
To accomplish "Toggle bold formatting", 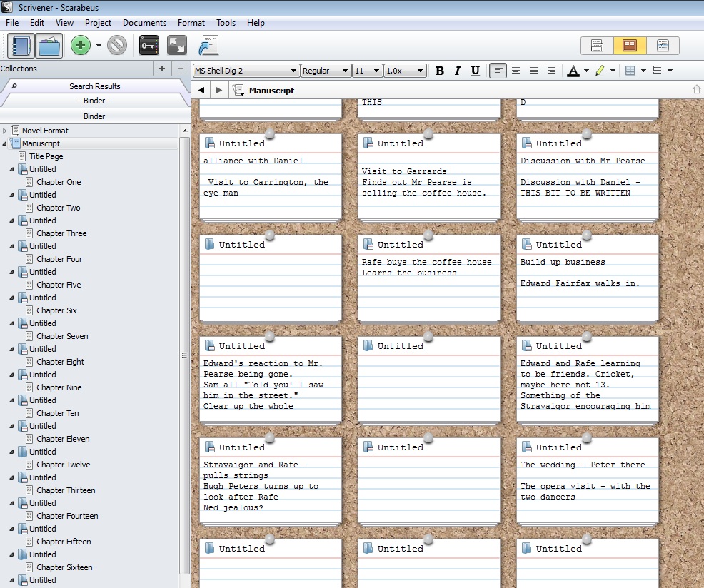I will tap(439, 71).
